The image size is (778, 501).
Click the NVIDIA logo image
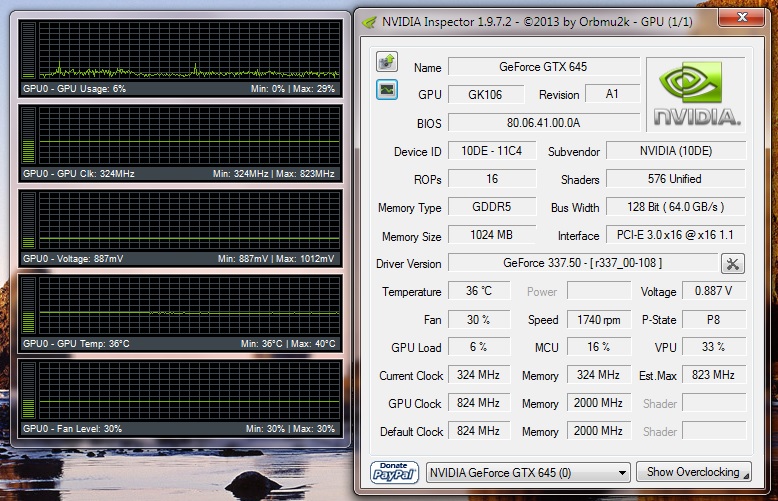pyautogui.click(x=696, y=94)
